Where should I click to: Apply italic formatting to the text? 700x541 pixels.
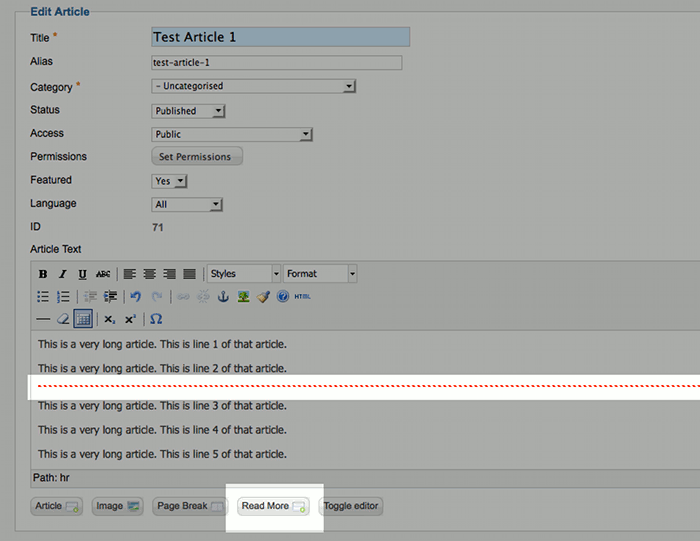[x=62, y=274]
